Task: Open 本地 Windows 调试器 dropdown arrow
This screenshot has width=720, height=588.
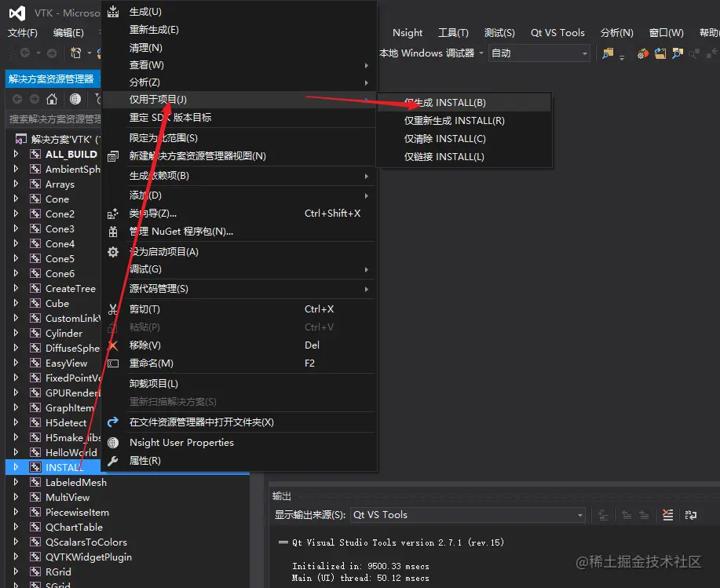Action: pyautogui.click(x=481, y=53)
